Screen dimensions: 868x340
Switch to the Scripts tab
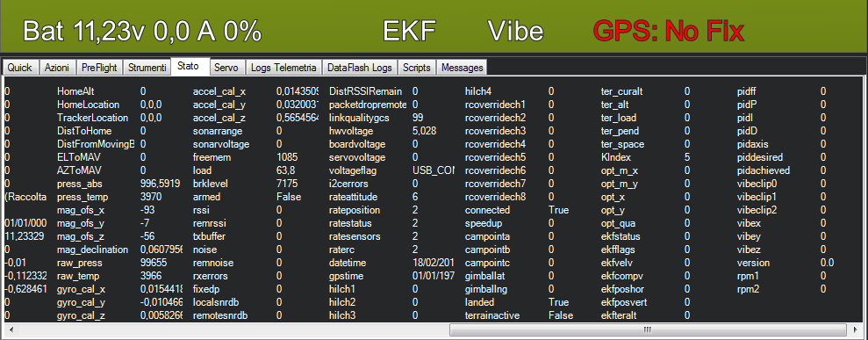point(416,68)
